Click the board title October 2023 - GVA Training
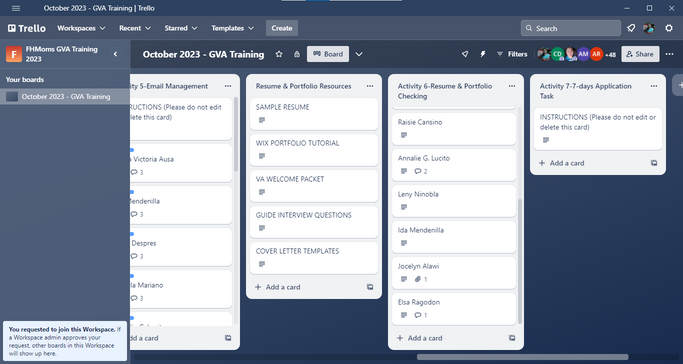This screenshot has width=683, height=364. coord(203,54)
